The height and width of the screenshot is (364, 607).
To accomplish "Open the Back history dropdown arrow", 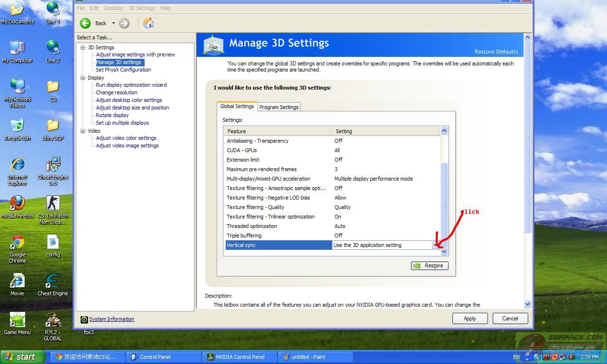I will click(113, 23).
